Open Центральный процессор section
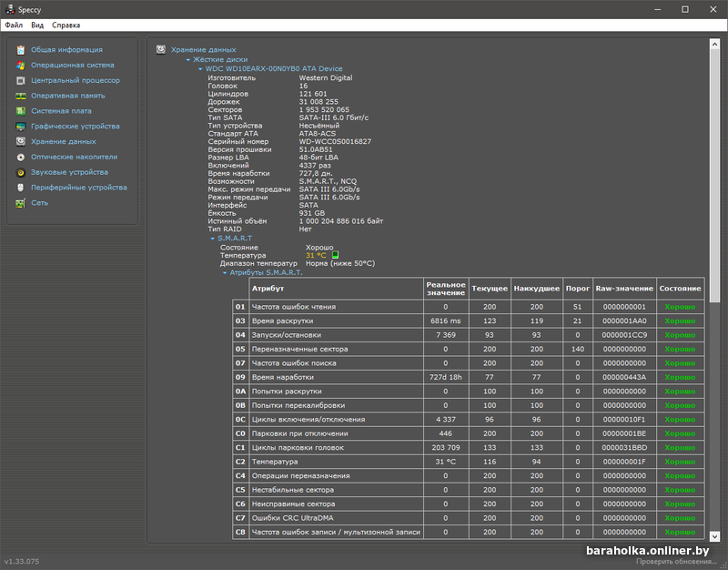 [76, 80]
